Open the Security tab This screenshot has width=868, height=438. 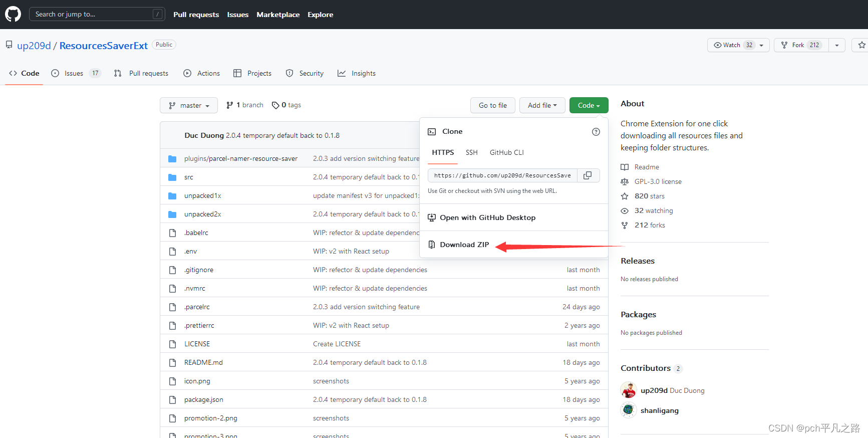pos(305,73)
